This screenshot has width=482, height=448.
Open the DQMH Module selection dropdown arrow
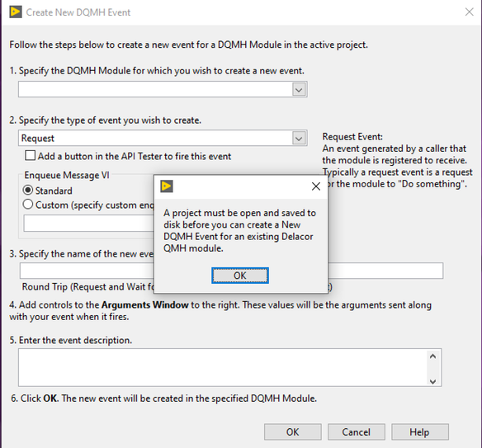(299, 90)
